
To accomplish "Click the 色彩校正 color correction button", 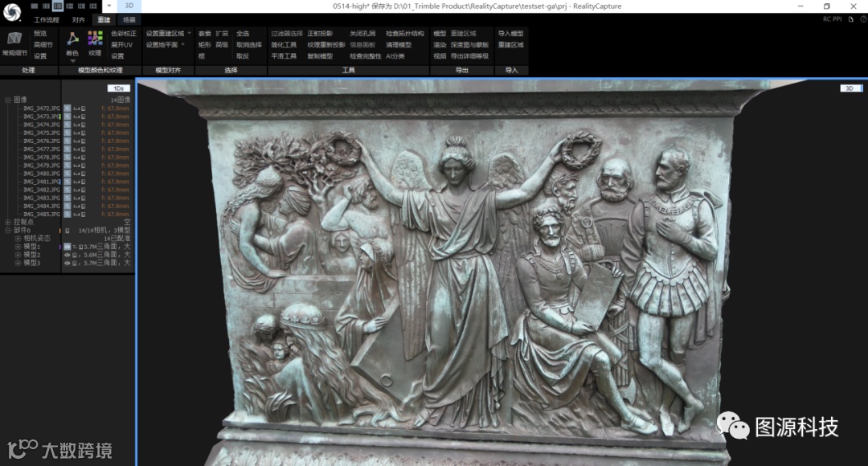I will coord(124,34).
